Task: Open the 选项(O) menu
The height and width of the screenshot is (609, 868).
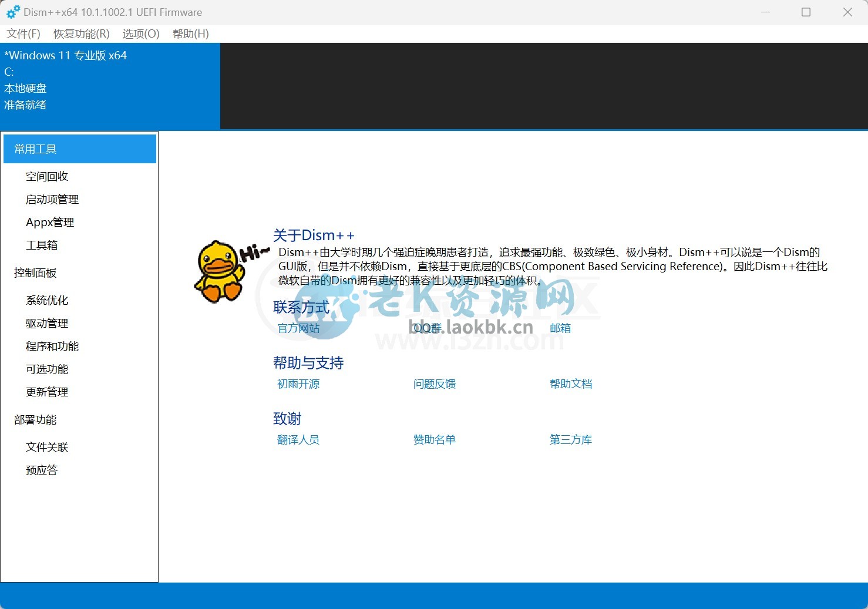Action: tap(141, 33)
